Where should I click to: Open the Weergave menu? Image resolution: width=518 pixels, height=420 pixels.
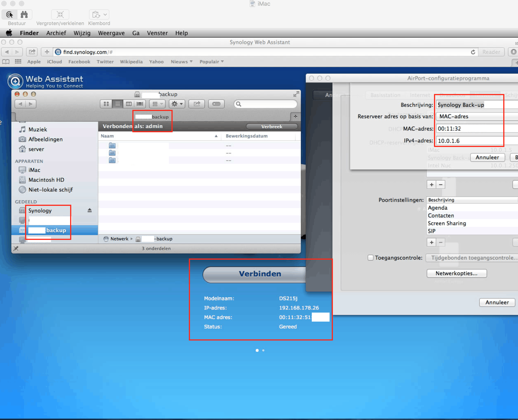pos(111,33)
